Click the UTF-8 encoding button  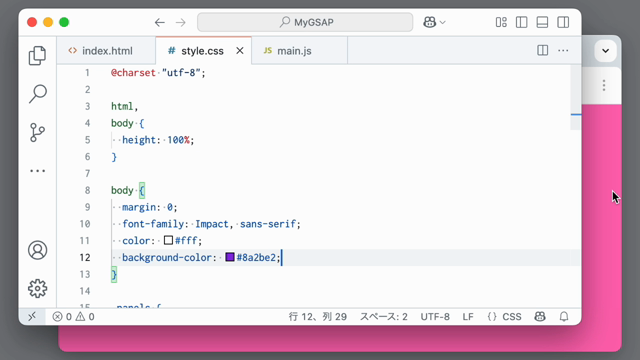(x=435, y=317)
